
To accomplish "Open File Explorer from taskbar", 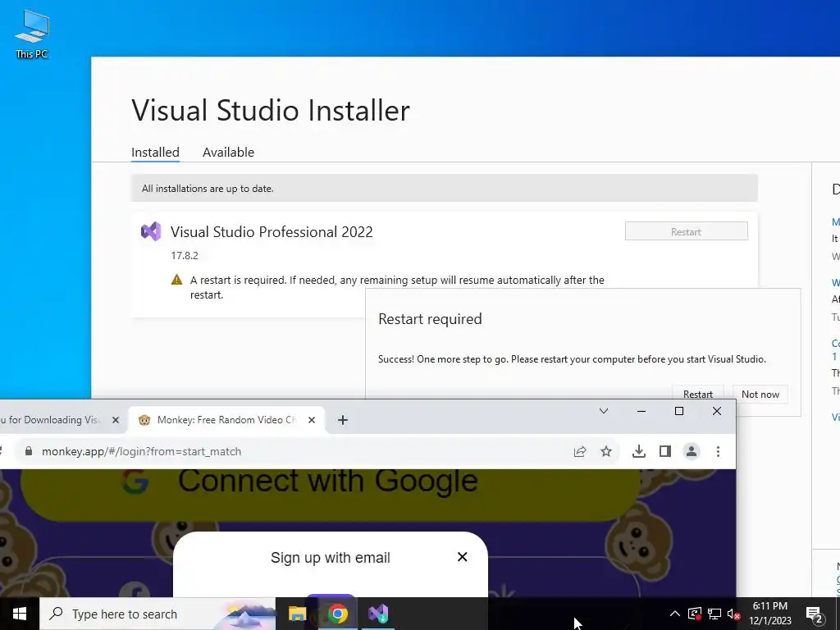I will [x=297, y=614].
